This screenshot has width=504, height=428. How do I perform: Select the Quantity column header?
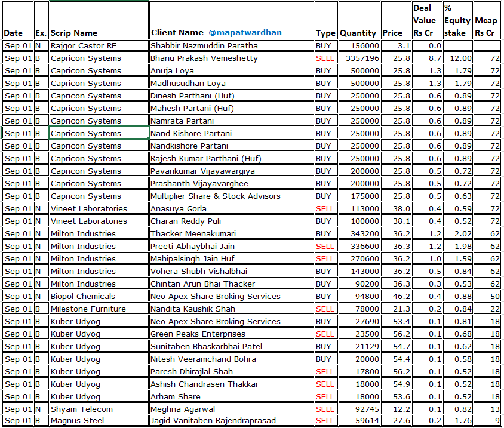(359, 20)
